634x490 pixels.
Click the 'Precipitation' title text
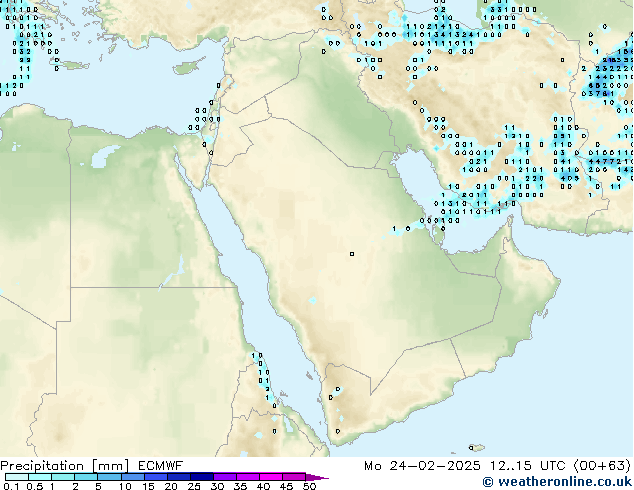pyautogui.click(x=42, y=466)
